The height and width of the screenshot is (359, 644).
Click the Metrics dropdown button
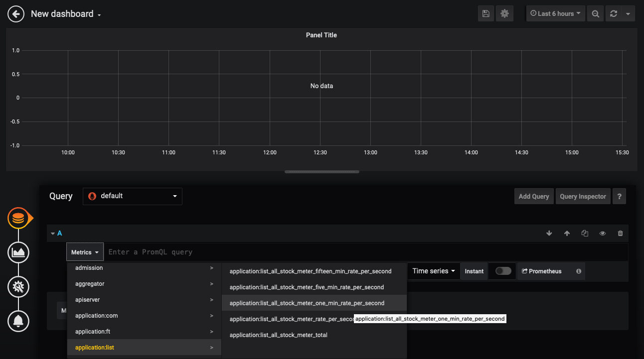pos(85,252)
